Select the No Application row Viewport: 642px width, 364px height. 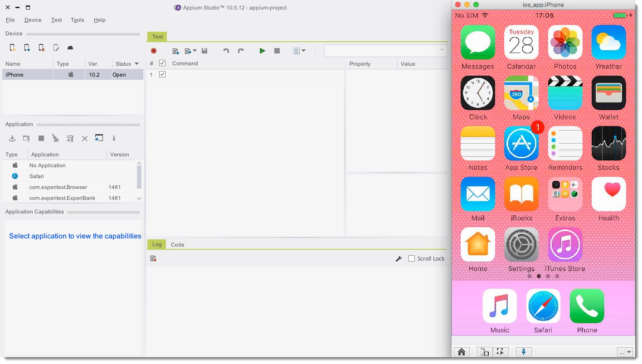68,165
